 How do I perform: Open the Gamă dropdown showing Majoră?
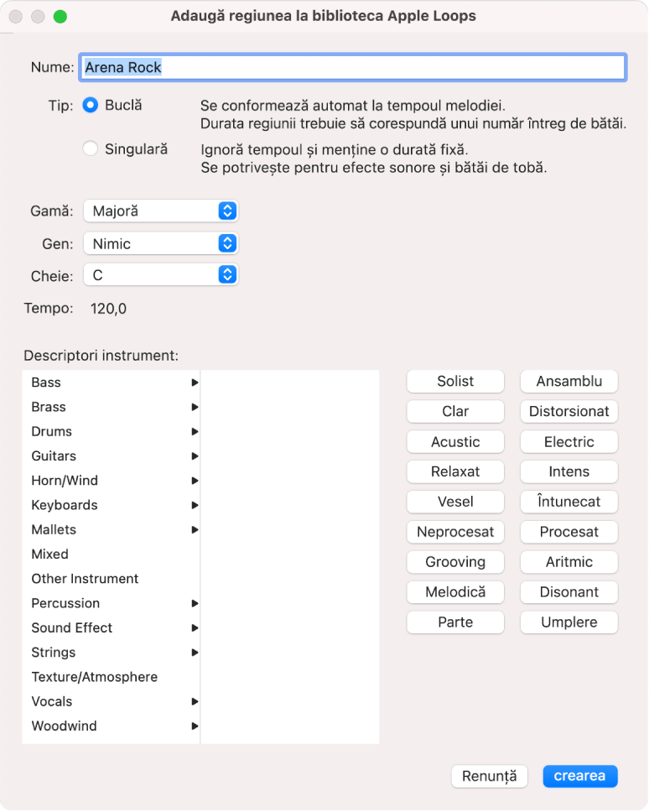[x=160, y=211]
